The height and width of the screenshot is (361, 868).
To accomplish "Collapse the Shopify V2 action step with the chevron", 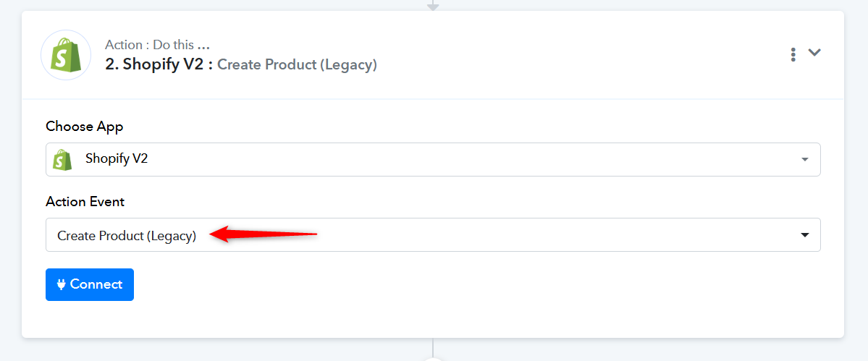I will pyautogui.click(x=814, y=53).
